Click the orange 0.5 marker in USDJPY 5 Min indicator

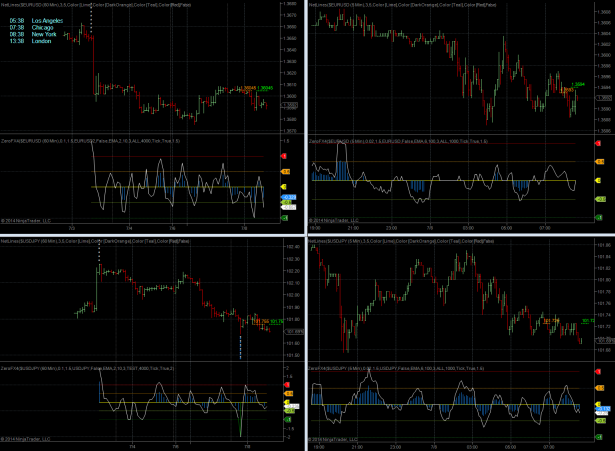coord(600,388)
